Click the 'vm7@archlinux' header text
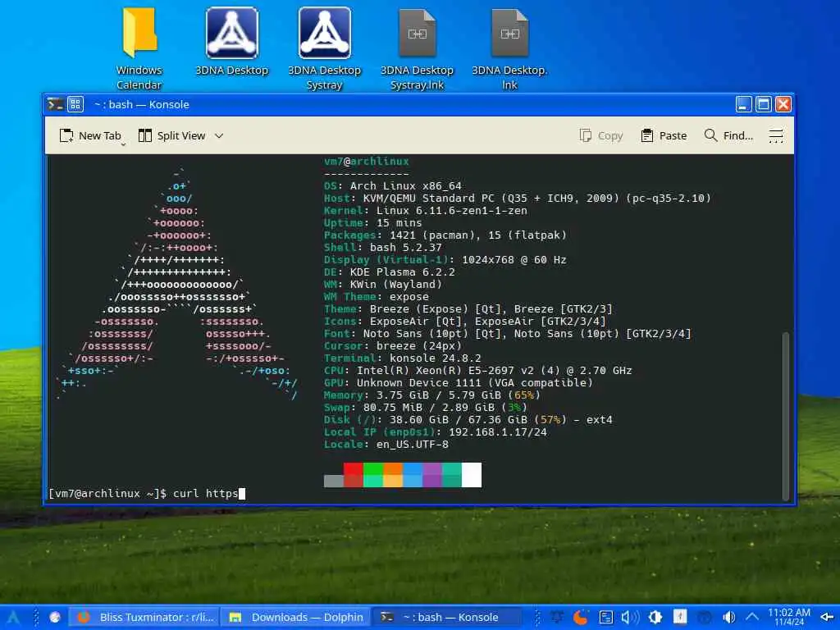The height and width of the screenshot is (630, 840). coord(367,162)
